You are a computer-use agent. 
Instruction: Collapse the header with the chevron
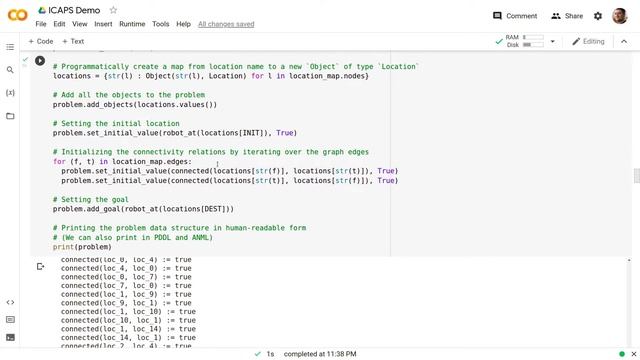tap(624, 41)
